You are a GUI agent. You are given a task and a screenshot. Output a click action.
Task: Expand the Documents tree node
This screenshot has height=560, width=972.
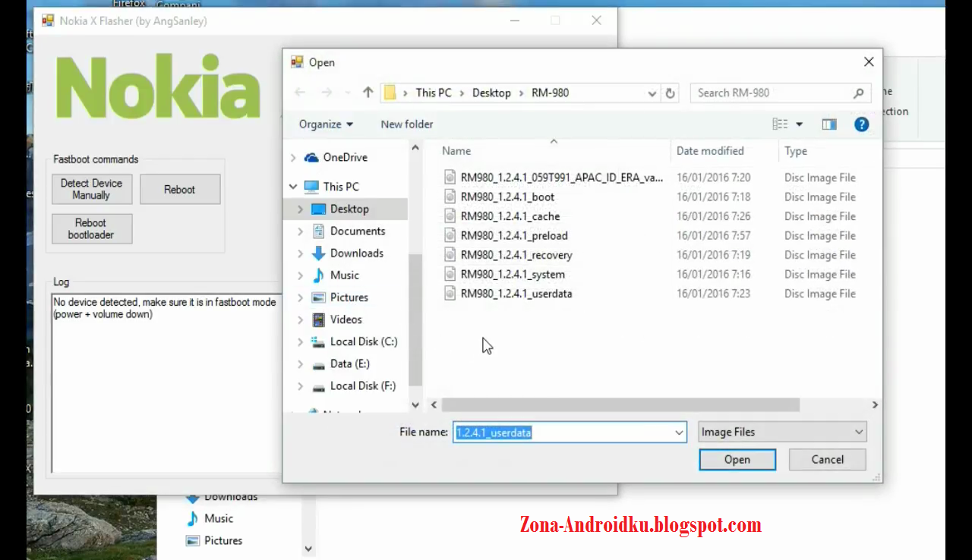click(x=301, y=231)
